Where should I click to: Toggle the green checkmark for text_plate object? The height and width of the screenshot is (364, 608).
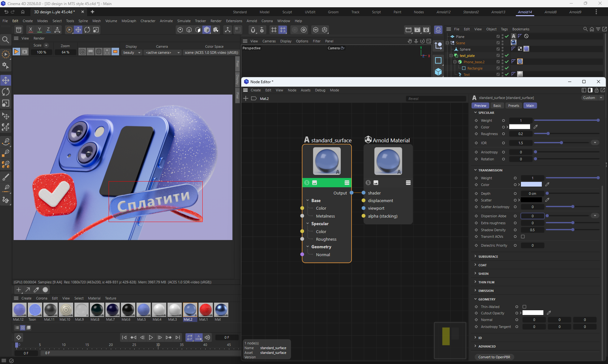[507, 55]
